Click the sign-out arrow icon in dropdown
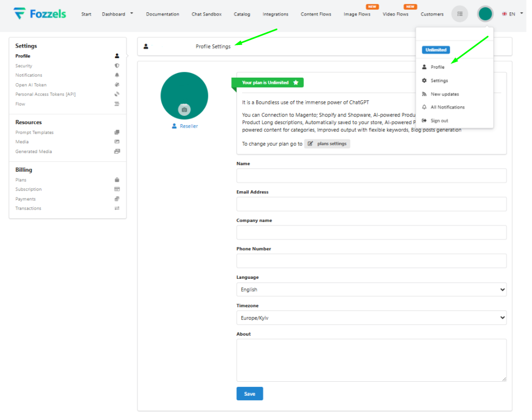 pos(424,121)
